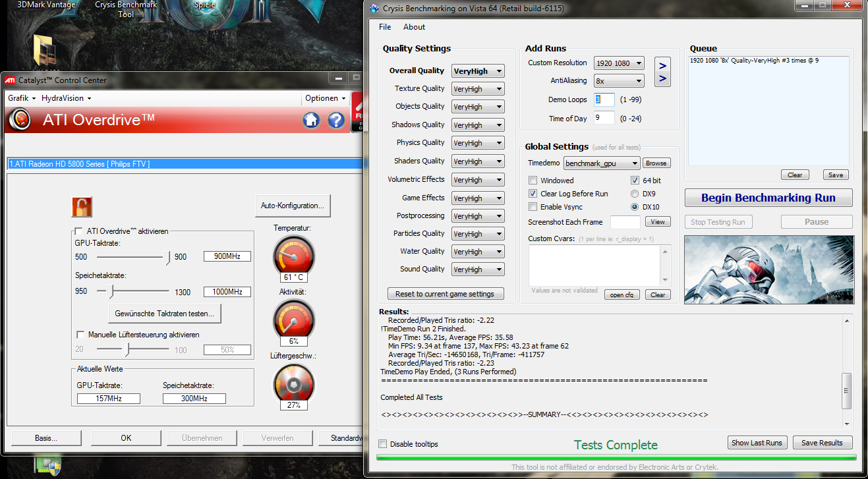Image resolution: width=868 pixels, height=479 pixels.
Task: Open the Grafik menu in Catalyst
Action: pyautogui.click(x=21, y=98)
